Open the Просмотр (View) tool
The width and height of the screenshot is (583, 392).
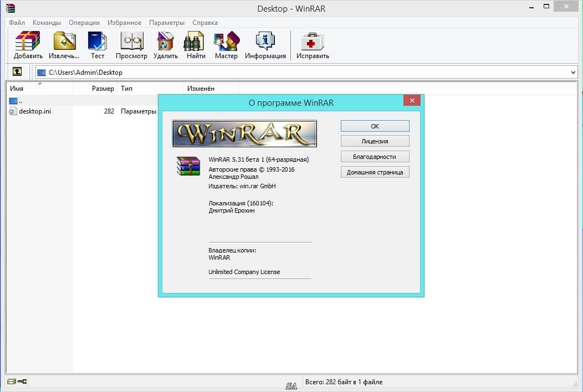click(131, 45)
